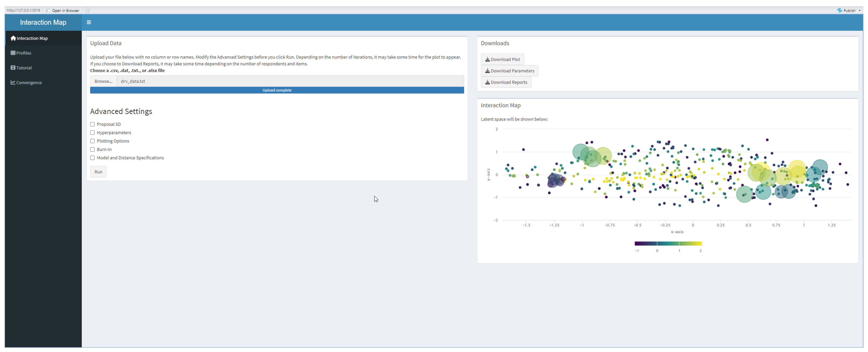Click Download Reports button
The width and height of the screenshot is (868, 352).
click(x=506, y=82)
